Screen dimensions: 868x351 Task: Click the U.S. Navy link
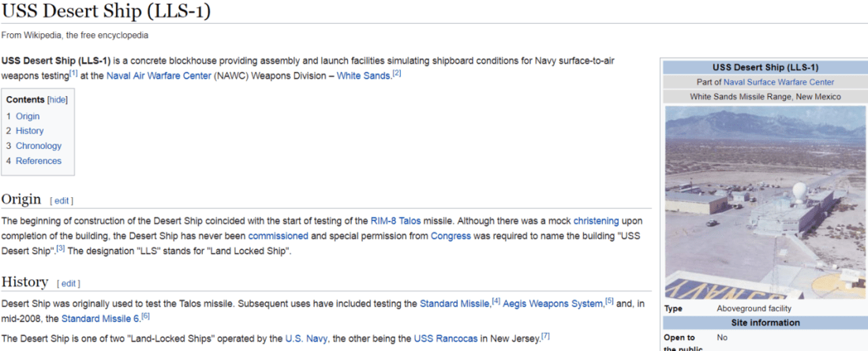(x=305, y=338)
